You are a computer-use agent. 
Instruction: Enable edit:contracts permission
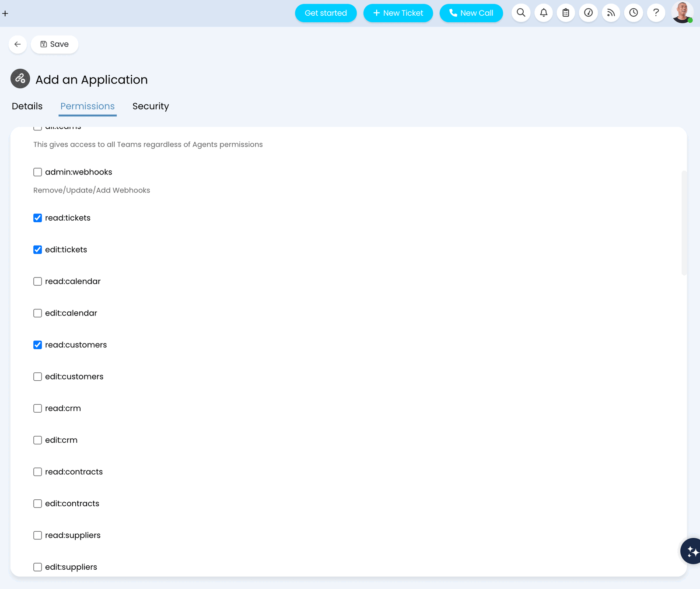coord(38,504)
